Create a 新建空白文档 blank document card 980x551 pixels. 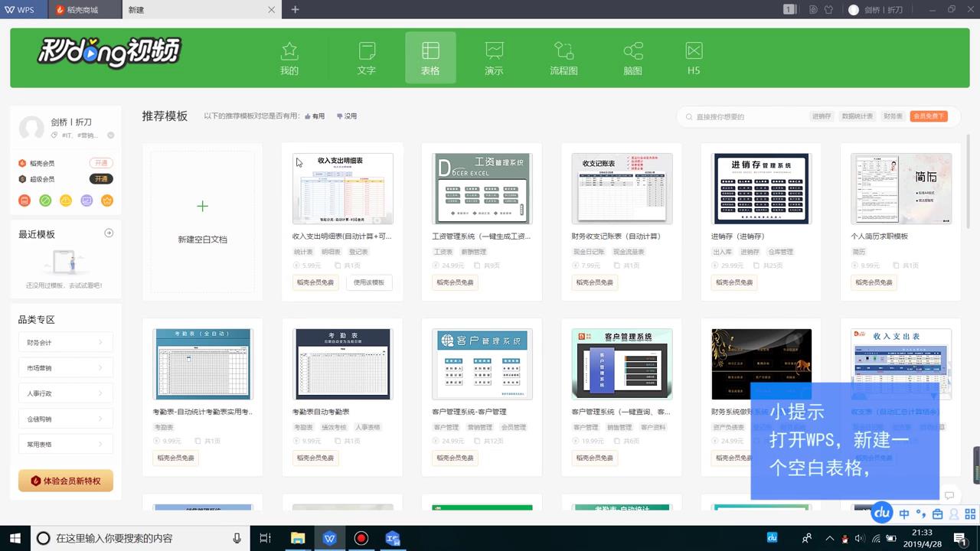tap(202, 222)
